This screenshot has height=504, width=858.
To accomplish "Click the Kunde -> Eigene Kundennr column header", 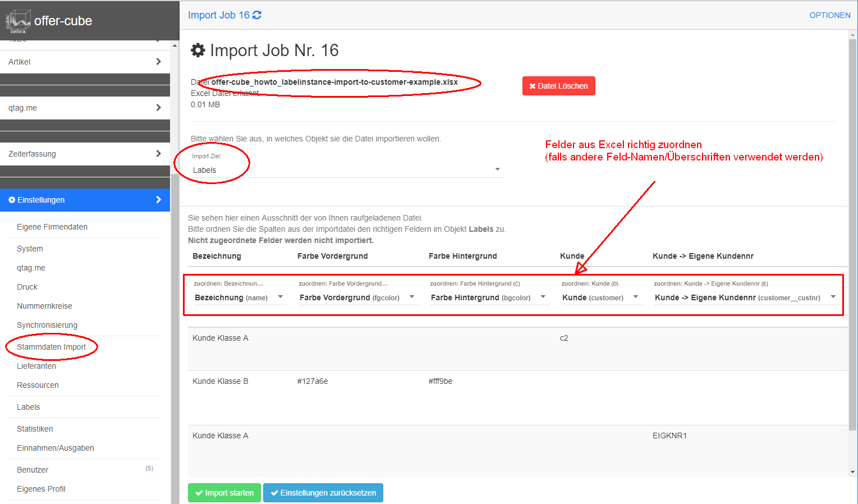I will pyautogui.click(x=703, y=256).
